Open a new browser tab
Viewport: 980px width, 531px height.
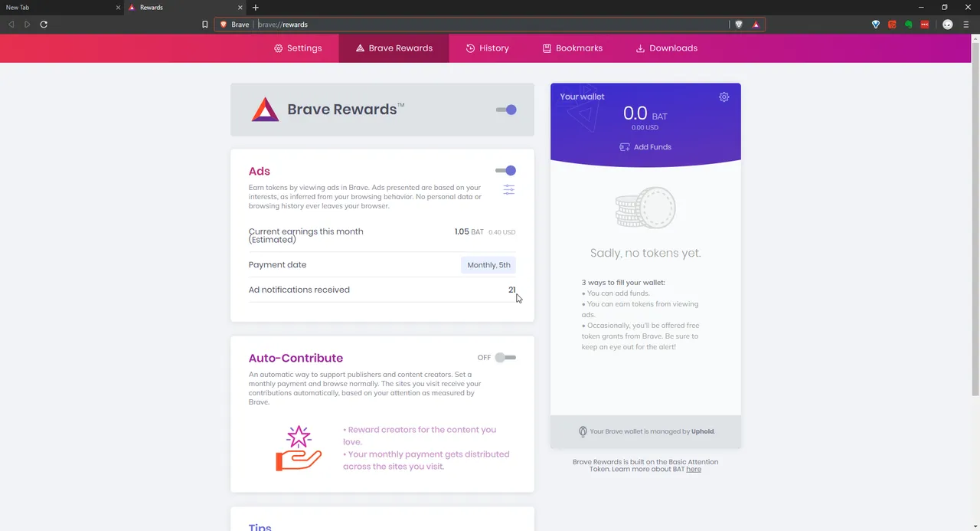tap(256, 8)
